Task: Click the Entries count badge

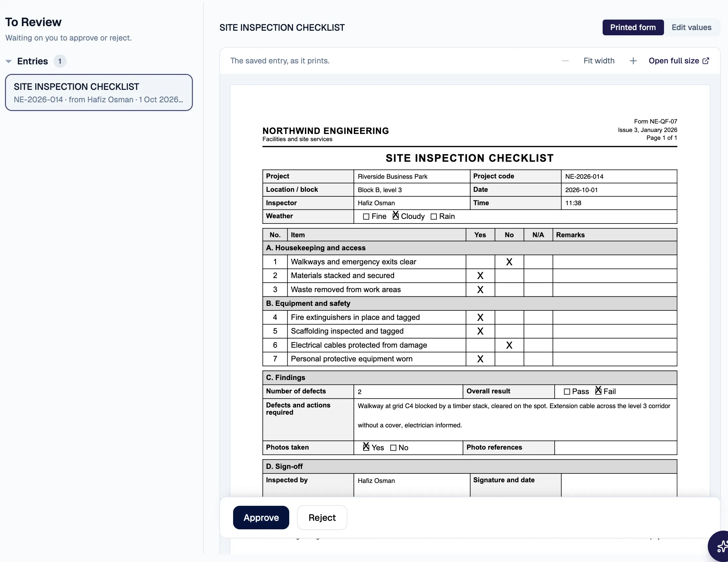Action: click(60, 61)
